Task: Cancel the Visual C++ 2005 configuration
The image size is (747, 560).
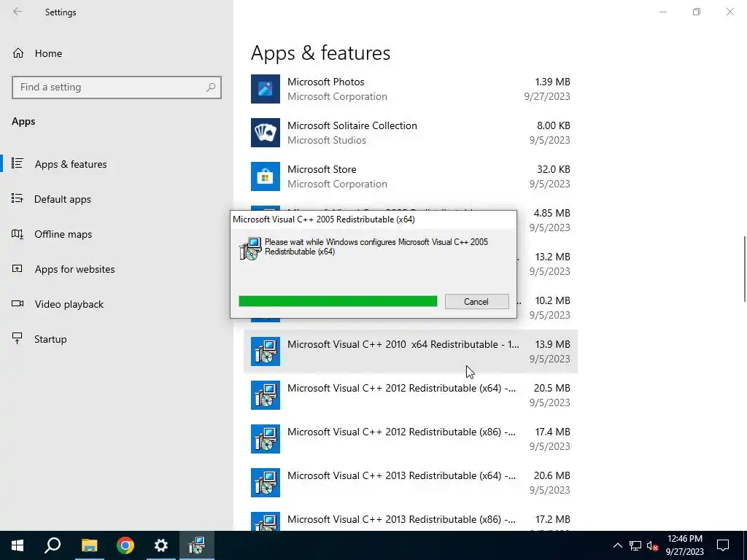Action: [476, 301]
